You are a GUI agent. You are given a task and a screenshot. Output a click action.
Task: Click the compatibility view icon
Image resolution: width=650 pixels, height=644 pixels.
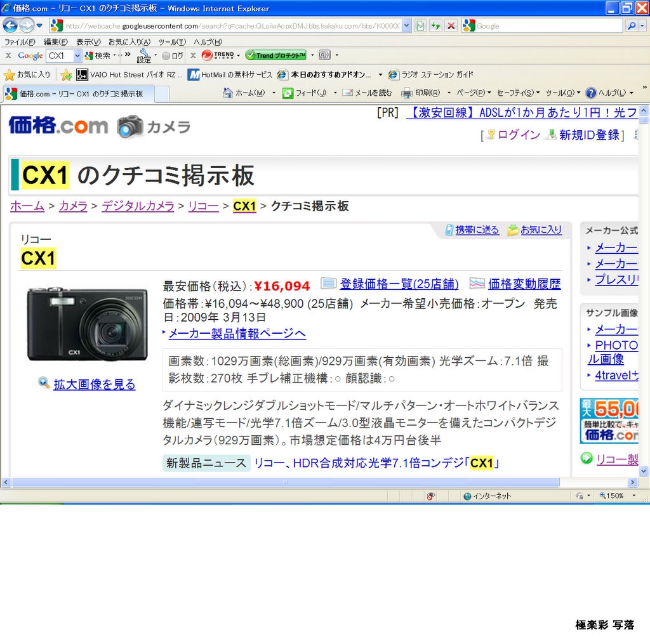[420, 26]
